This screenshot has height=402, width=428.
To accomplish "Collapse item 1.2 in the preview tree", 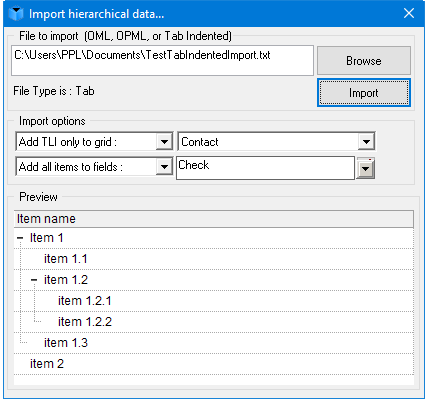I will tap(34, 280).
